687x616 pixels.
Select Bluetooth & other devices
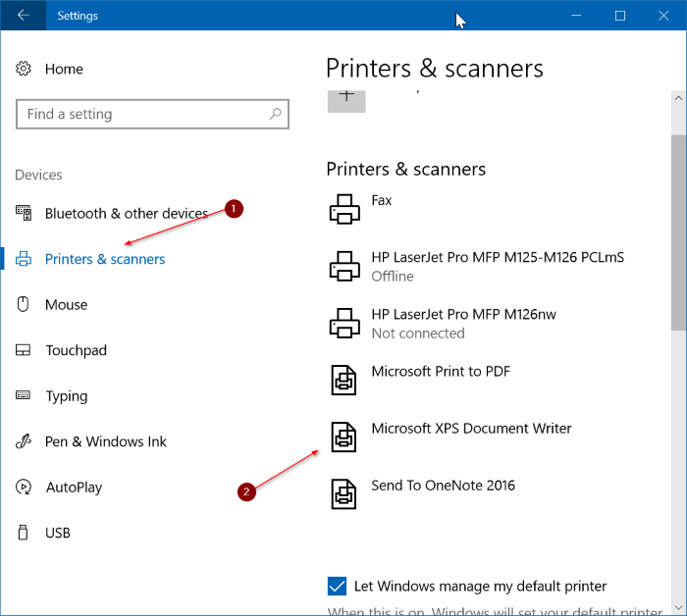pyautogui.click(x=127, y=213)
